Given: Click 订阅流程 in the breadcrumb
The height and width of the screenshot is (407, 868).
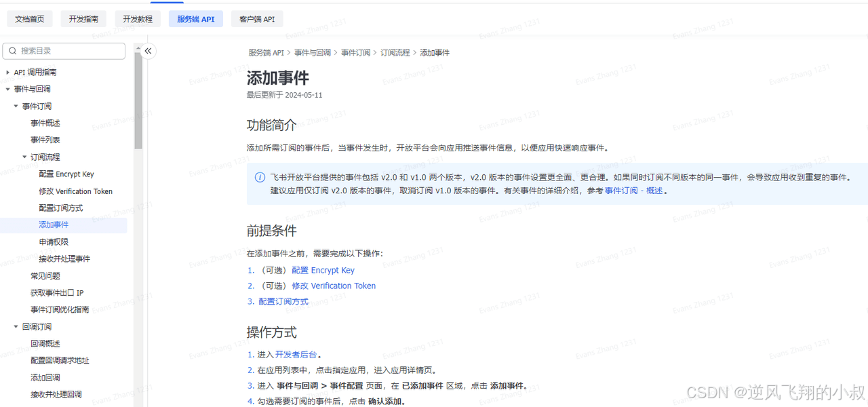Looking at the screenshot, I should click(x=395, y=53).
